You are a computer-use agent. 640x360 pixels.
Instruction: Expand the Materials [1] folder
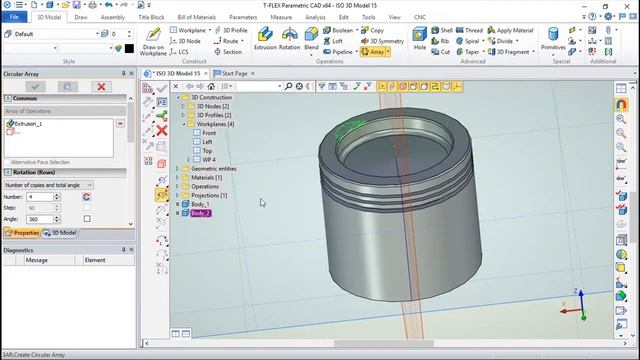[x=178, y=178]
